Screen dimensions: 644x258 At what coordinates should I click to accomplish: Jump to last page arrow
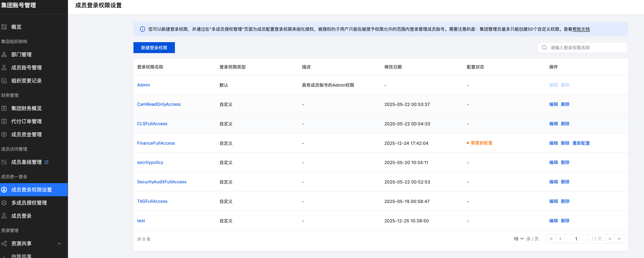[619, 239]
